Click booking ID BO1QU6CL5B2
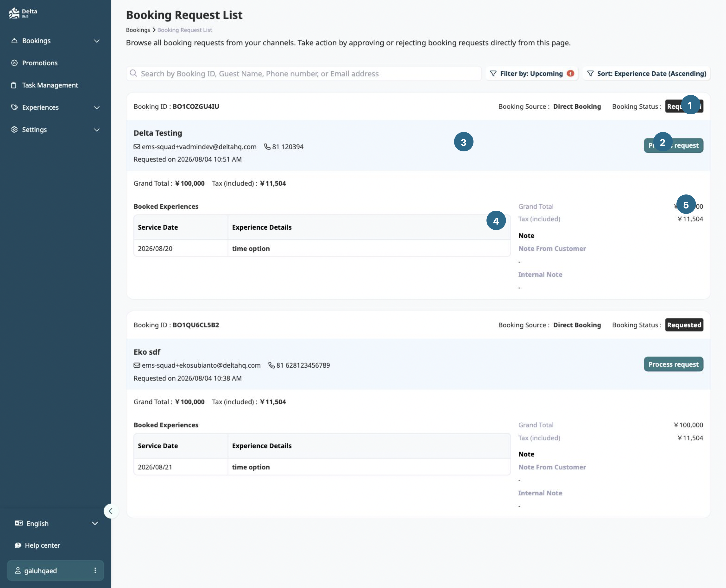The width and height of the screenshot is (726, 588). point(196,325)
